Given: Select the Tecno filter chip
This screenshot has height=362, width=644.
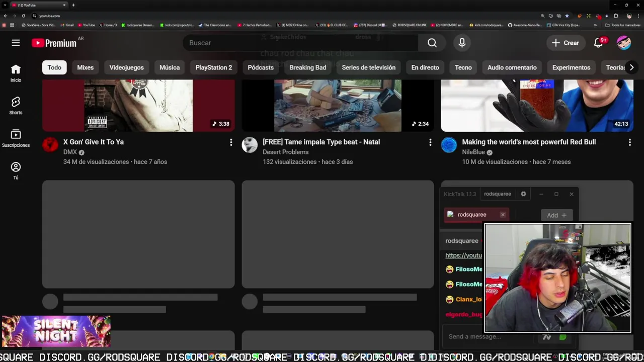Looking at the screenshot, I should 463,67.
